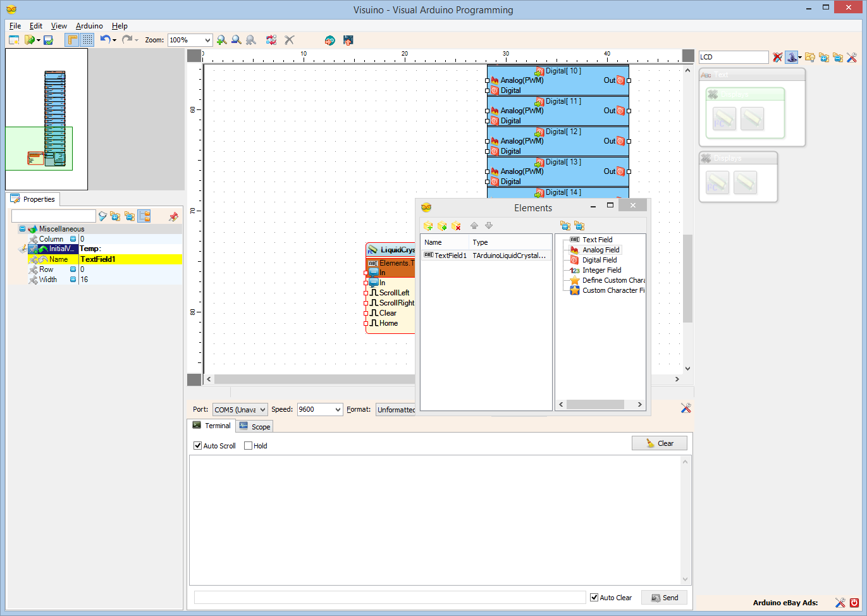This screenshot has width=867, height=616.
Task: Click Expand All icon in Elements window
Action: tap(565, 226)
